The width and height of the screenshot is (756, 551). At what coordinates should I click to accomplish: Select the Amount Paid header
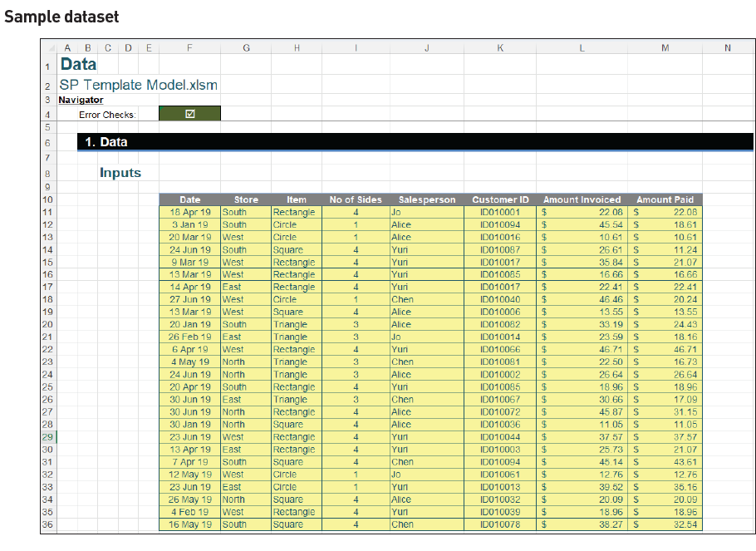coord(665,199)
